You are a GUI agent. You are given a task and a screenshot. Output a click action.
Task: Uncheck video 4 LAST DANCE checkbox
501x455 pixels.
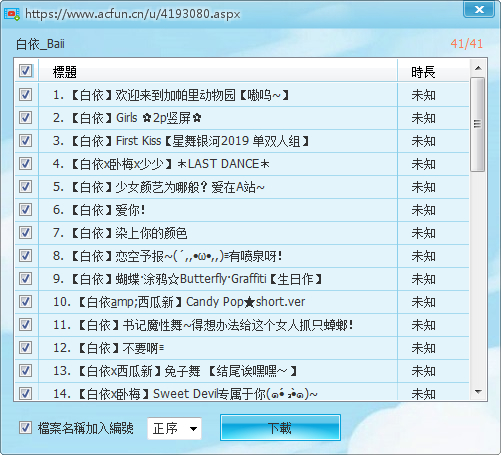tap(26, 164)
